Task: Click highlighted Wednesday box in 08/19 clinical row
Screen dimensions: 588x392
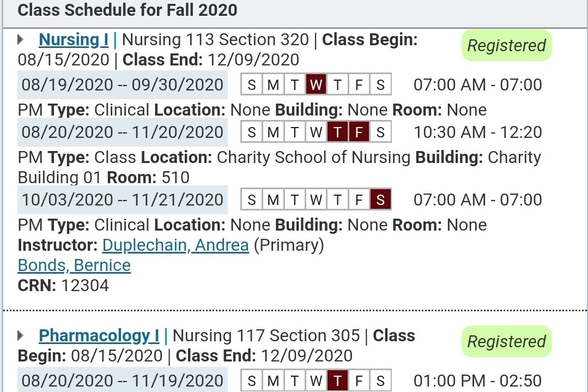Action: [316, 85]
